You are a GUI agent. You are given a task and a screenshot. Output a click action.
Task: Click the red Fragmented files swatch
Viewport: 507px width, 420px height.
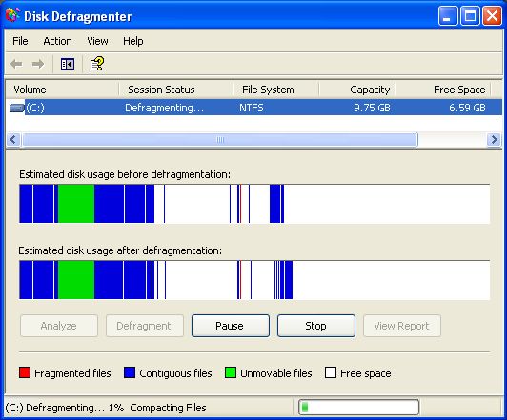(x=25, y=372)
